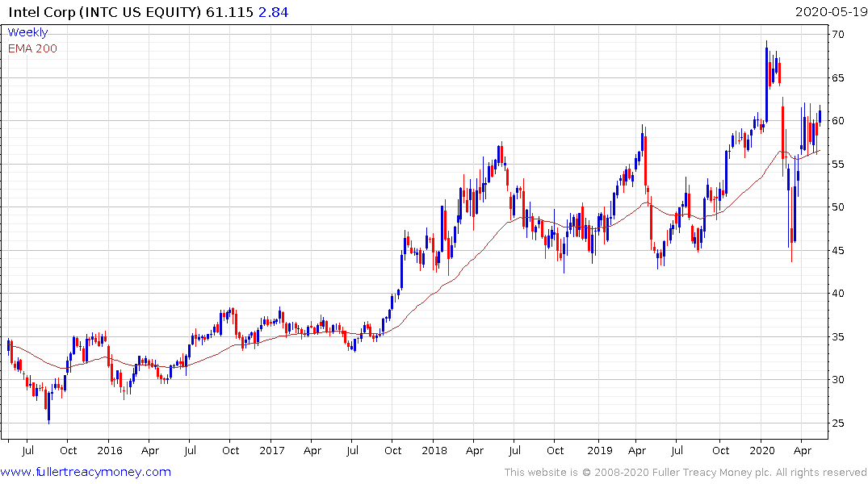868x484 pixels.
Task: Click the copyright notice for Fuller Treacy Money
Action: coord(686,473)
